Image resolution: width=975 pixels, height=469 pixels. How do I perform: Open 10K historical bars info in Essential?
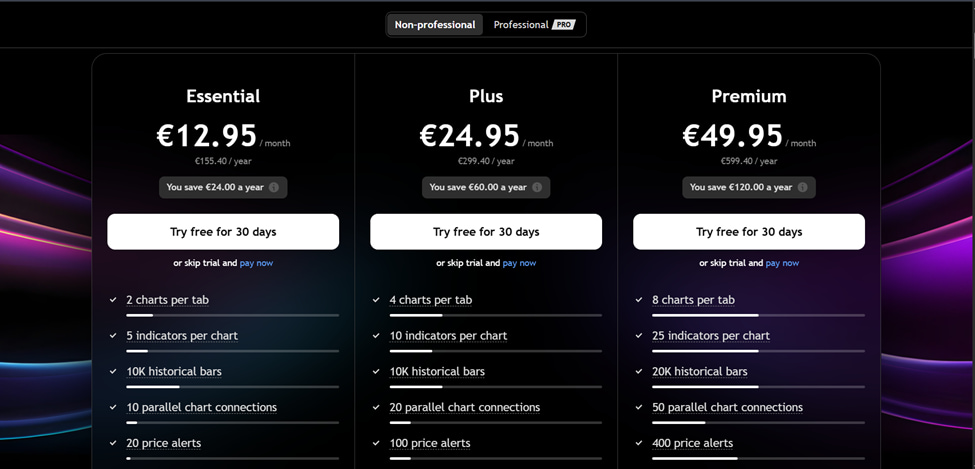(174, 371)
